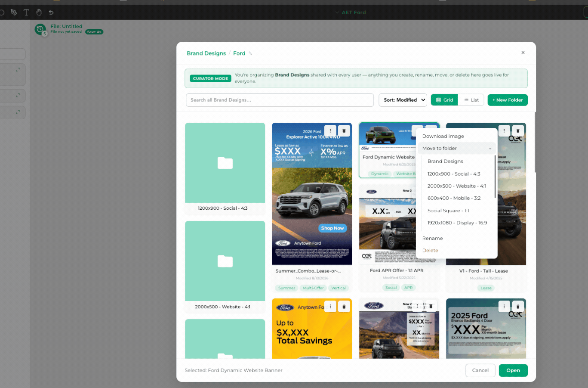Screen dimensions: 588x388
Task: Click the Social tag on Ford APR Offer
Action: (x=391, y=288)
